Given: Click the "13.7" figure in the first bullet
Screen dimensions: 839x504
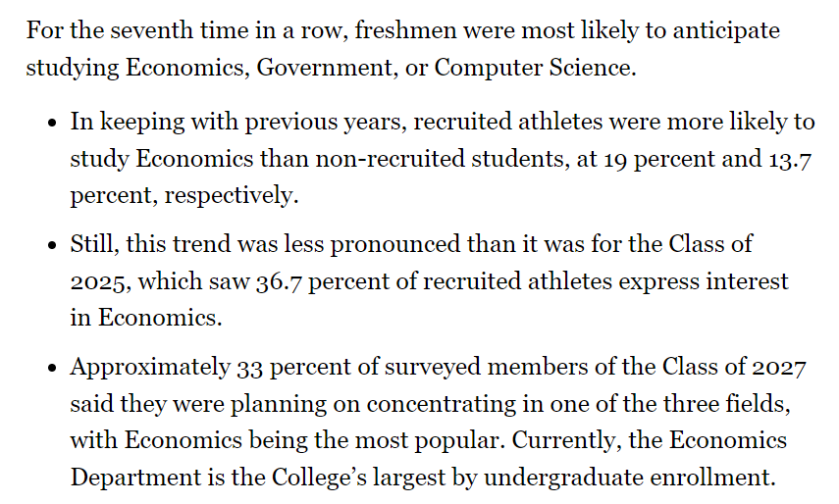Looking at the screenshot, I should click(790, 159).
